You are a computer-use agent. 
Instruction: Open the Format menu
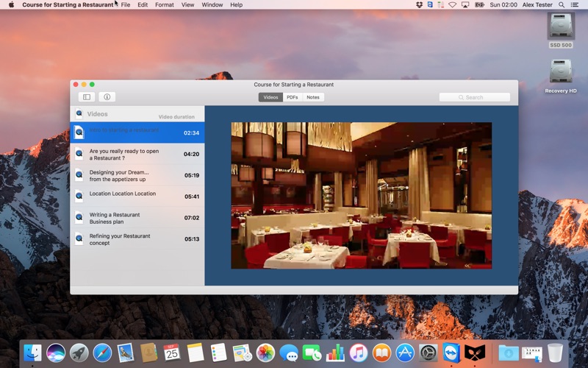[164, 5]
